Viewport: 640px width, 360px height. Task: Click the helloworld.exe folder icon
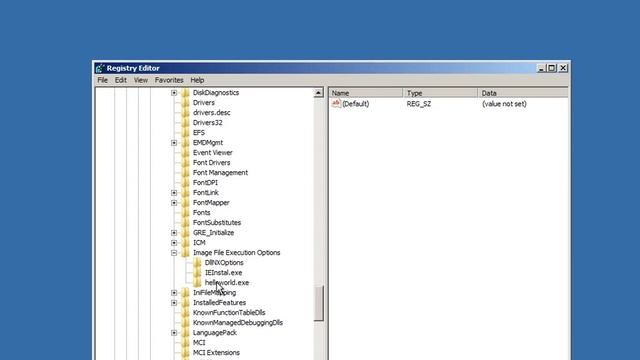pyautogui.click(x=197, y=283)
